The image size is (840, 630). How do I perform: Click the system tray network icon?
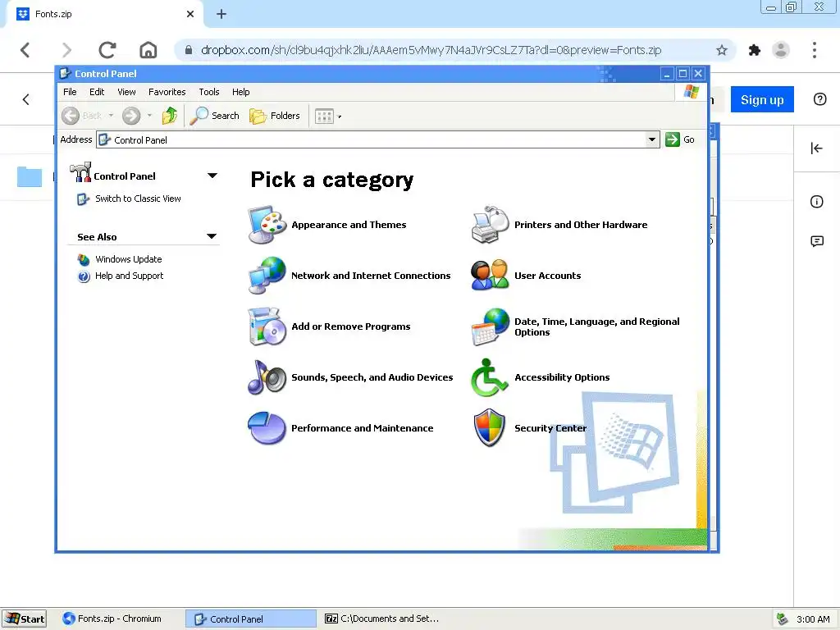(x=782, y=619)
